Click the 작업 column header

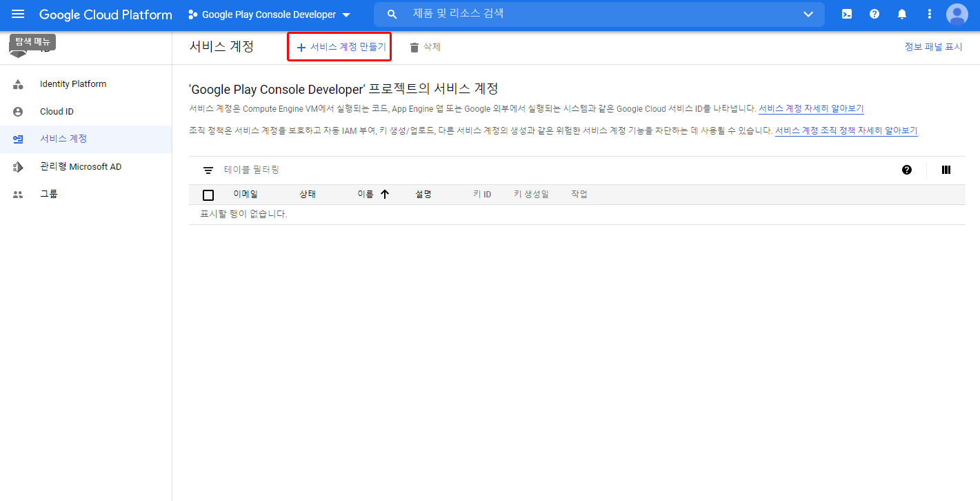coord(579,195)
